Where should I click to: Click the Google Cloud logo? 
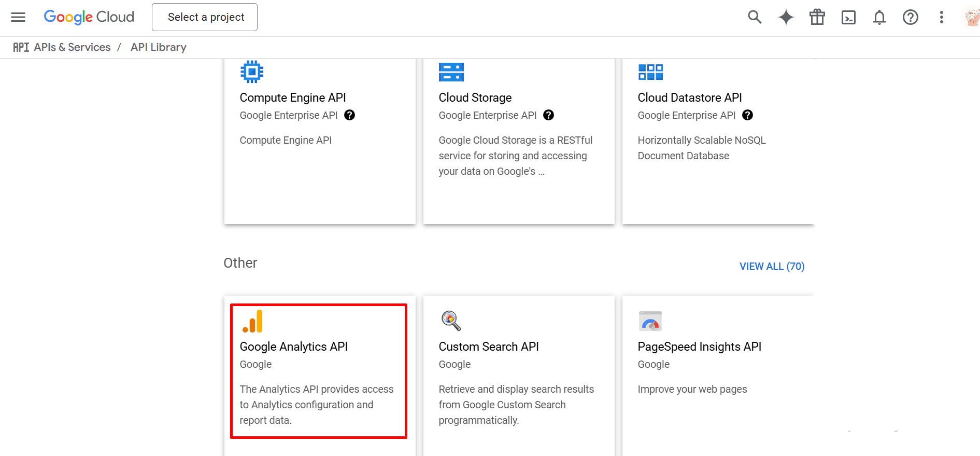[x=89, y=17]
